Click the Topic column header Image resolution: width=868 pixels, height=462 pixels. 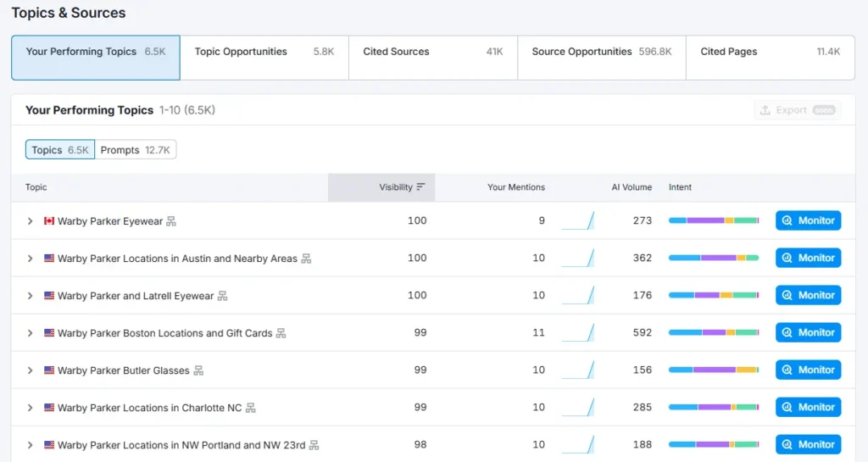click(x=36, y=187)
